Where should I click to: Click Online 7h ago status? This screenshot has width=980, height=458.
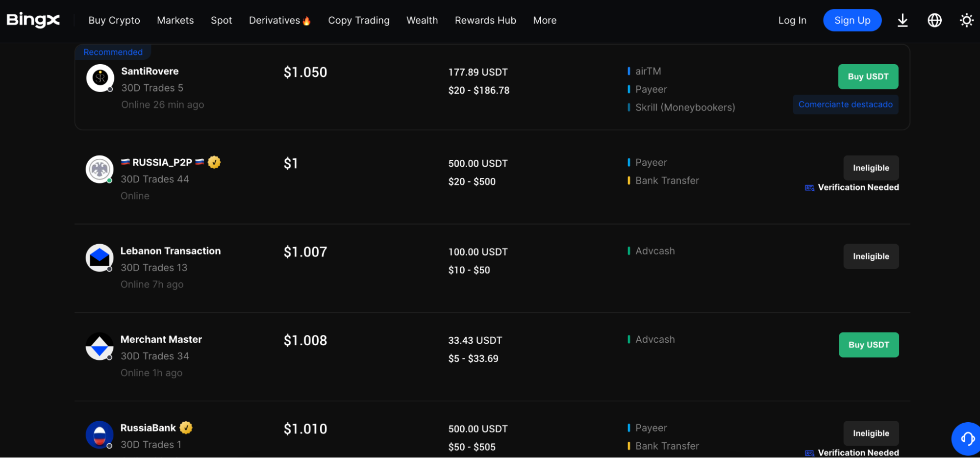click(x=152, y=284)
